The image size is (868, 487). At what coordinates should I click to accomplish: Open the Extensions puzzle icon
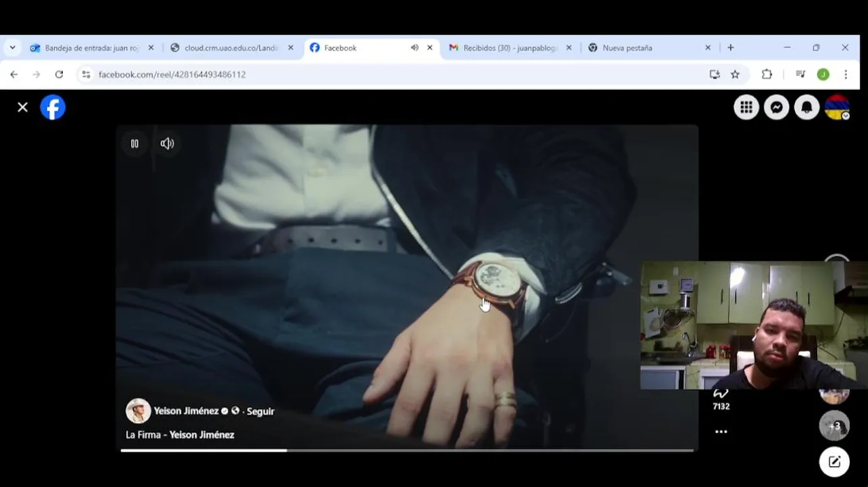pyautogui.click(x=767, y=74)
